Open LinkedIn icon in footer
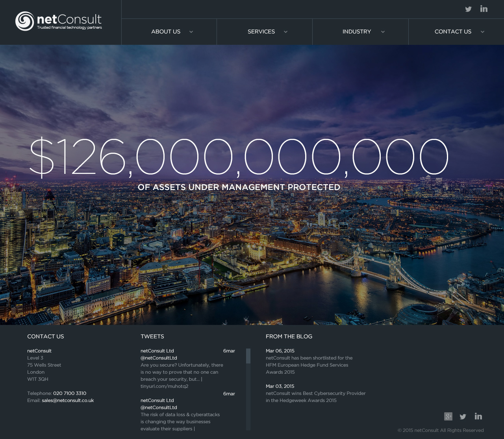The width and height of the screenshot is (504, 439). [x=478, y=416]
